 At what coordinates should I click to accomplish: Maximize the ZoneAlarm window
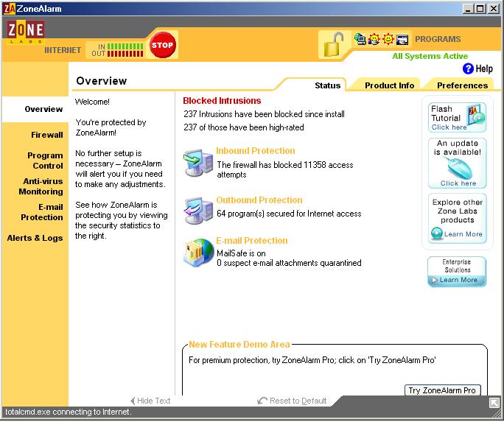click(x=480, y=8)
